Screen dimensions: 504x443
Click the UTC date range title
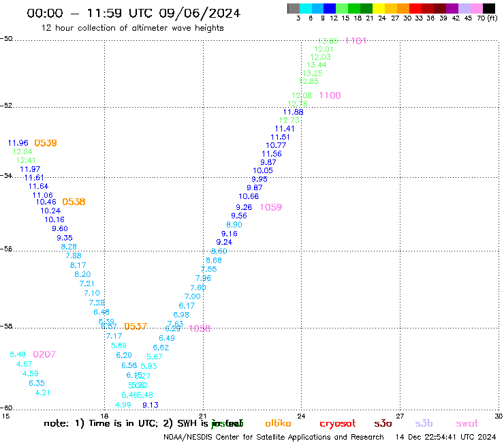click(x=133, y=13)
